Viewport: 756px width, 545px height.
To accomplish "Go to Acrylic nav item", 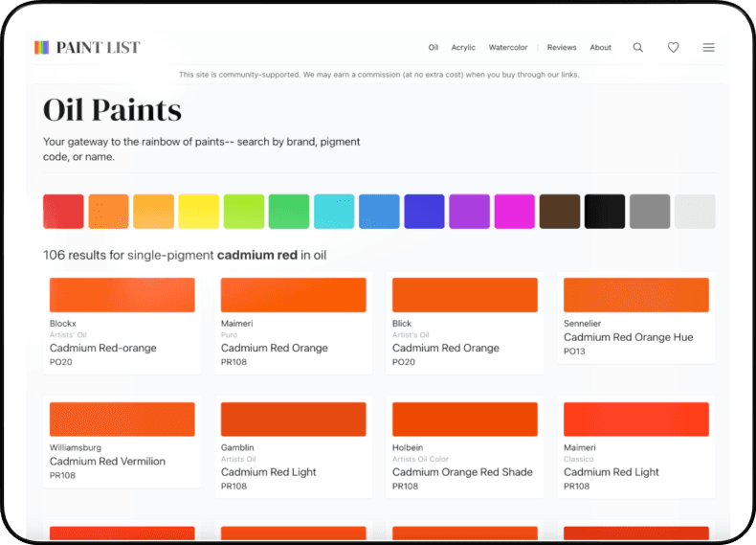I will (463, 47).
